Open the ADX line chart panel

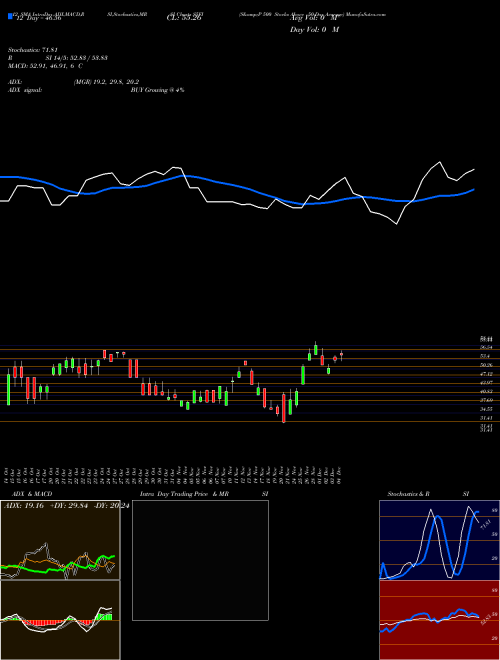60,540
